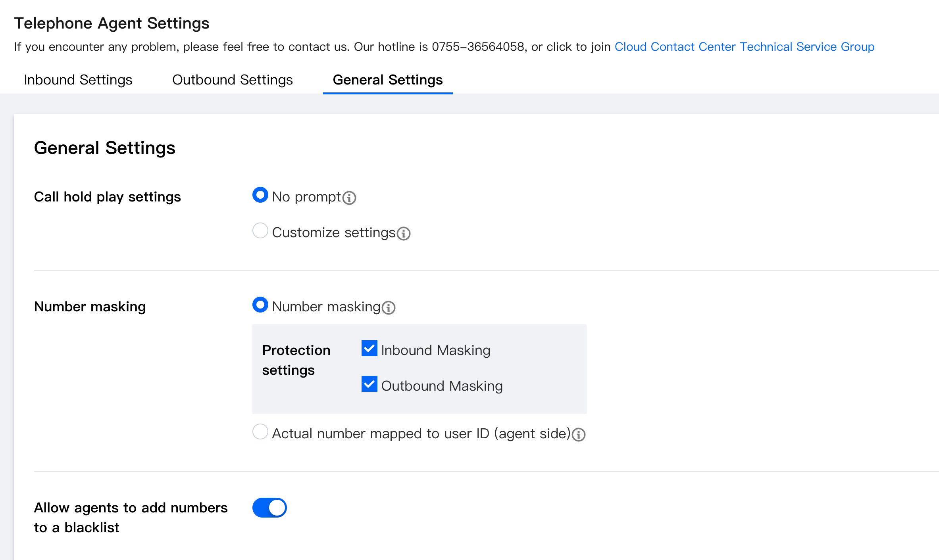Viewport: 939px width, 560px height.
Task: Open Cloud Contact Center Technical Service Group link
Action: (744, 47)
